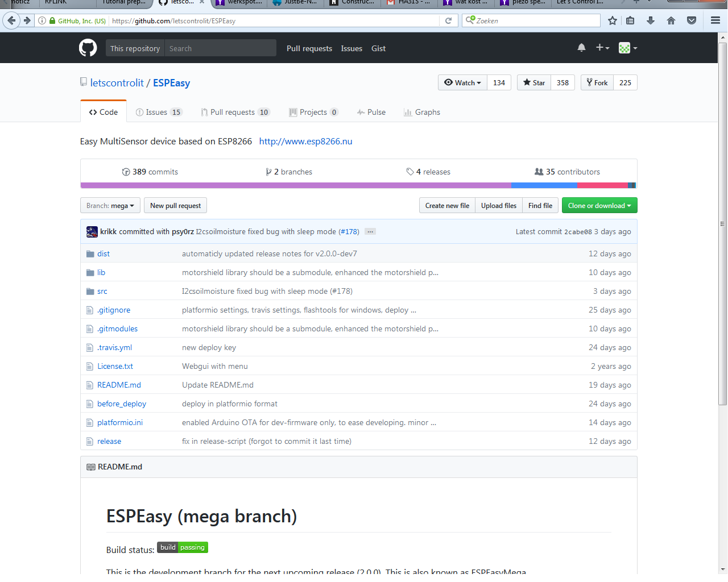Open the http://www.esp8266.nu link
Viewport: 728px width, 582px height.
[306, 141]
